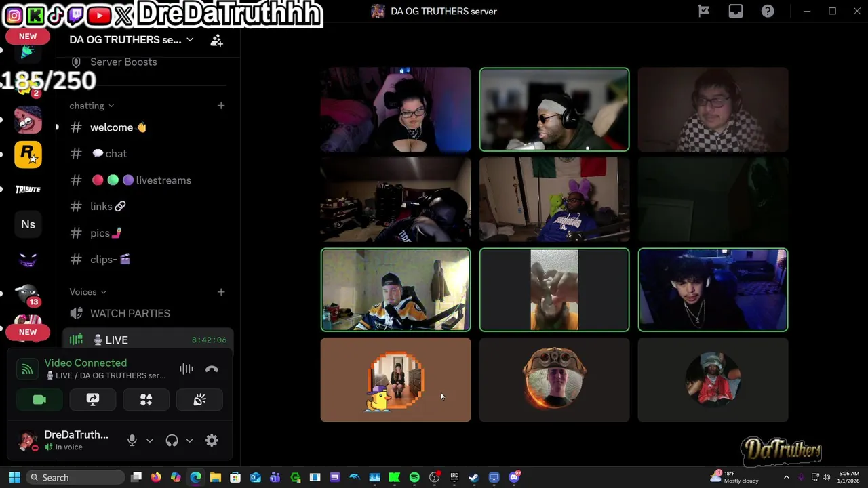The width and height of the screenshot is (868, 488).
Task: Click the taskbar Search box
Action: click(x=76, y=478)
